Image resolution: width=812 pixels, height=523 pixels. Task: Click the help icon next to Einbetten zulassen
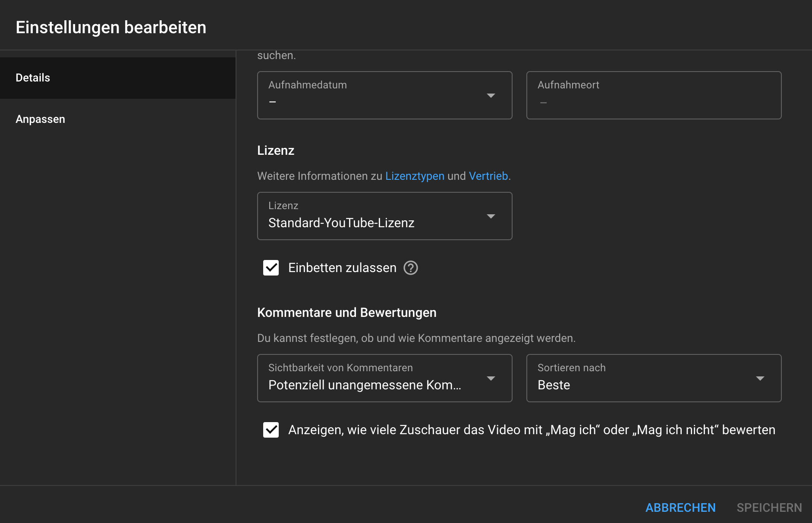click(411, 268)
